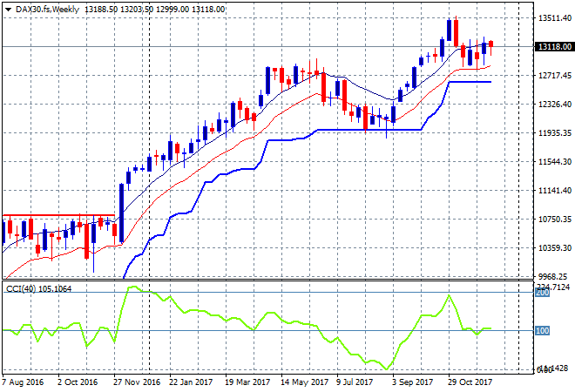
Task: Select the red horizontal resistance line
Action: tap(58, 215)
